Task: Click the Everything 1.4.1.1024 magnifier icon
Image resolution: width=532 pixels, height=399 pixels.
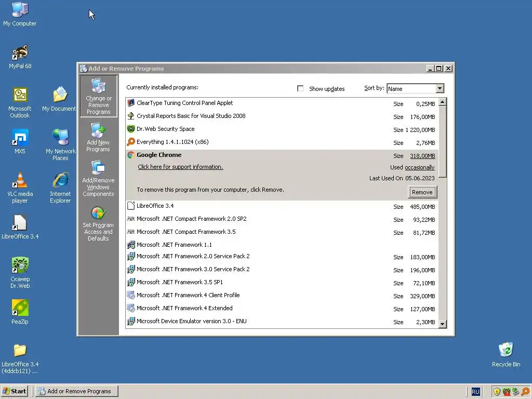Action: 130,142
